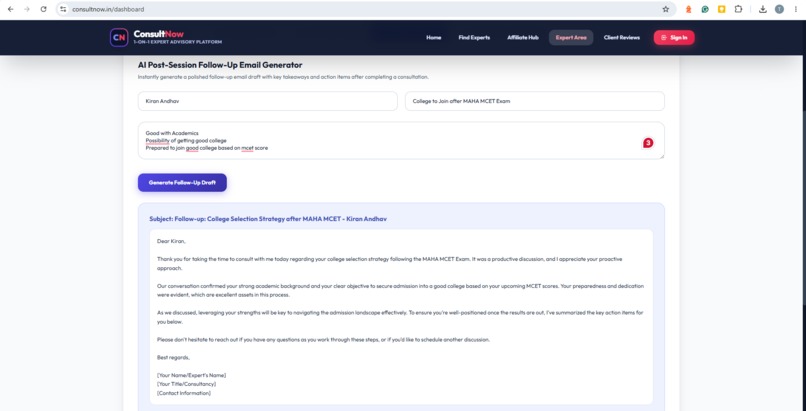Click the red Grammarly suggestions badge
This screenshot has width=806, height=411.
648,143
